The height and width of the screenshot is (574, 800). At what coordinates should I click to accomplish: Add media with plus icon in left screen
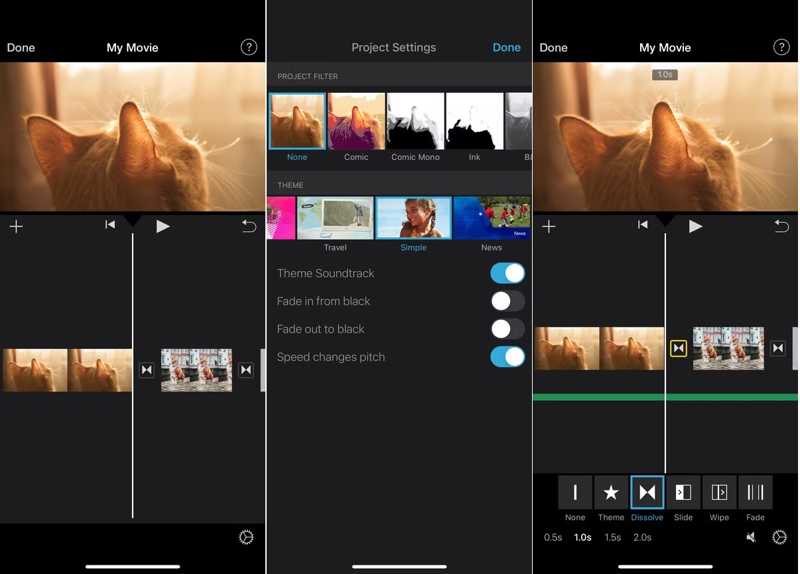[x=16, y=227]
